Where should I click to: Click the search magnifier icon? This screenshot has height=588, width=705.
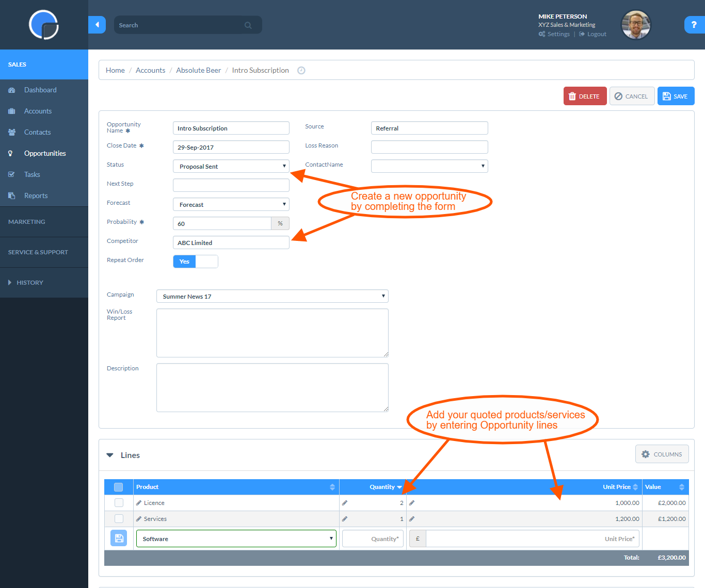coord(248,25)
